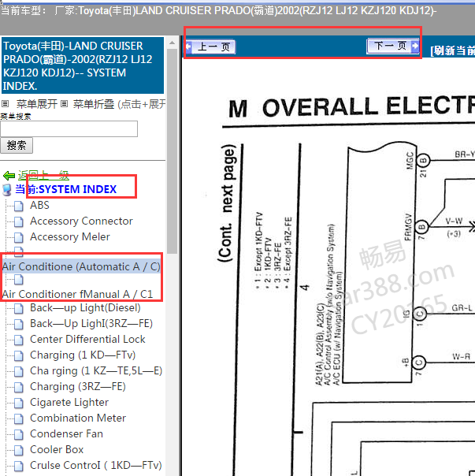Click 返回上一级 back link
Screen dimensions: 475x476
[x=43, y=175]
